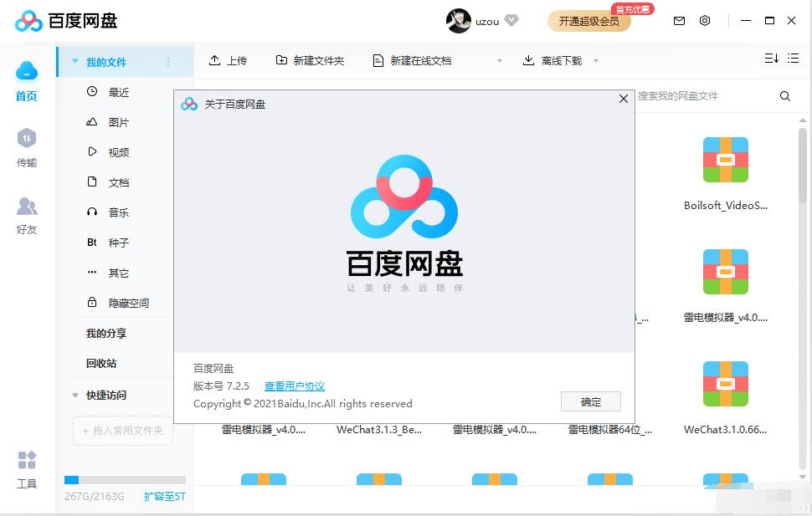Click the diamond membership badge icon
Viewport: 812px width, 516px height.
tap(511, 21)
